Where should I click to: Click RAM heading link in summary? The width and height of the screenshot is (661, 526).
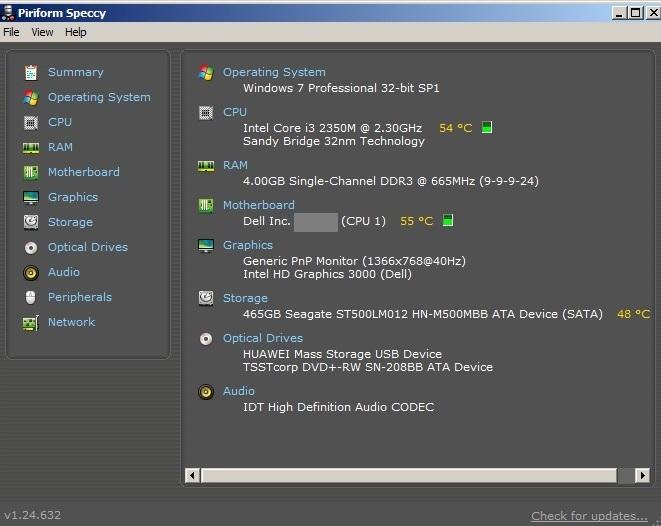click(235, 165)
